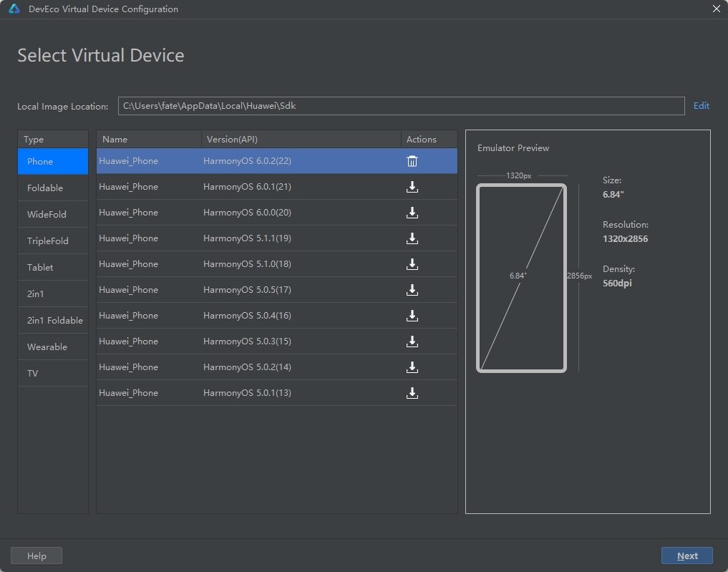Click Huawei_Phone name in the 5.1.0(18) row
Image resolution: width=728 pixels, height=572 pixels.
(x=129, y=264)
